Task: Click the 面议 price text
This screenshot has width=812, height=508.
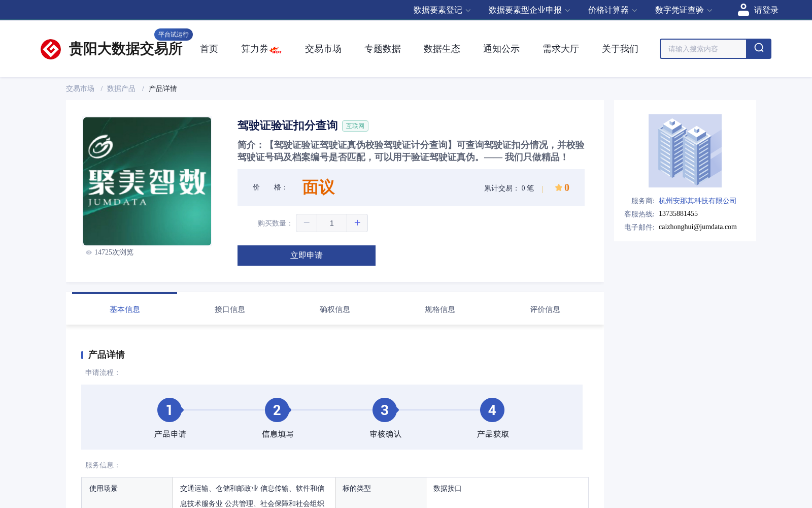Action: [x=318, y=187]
